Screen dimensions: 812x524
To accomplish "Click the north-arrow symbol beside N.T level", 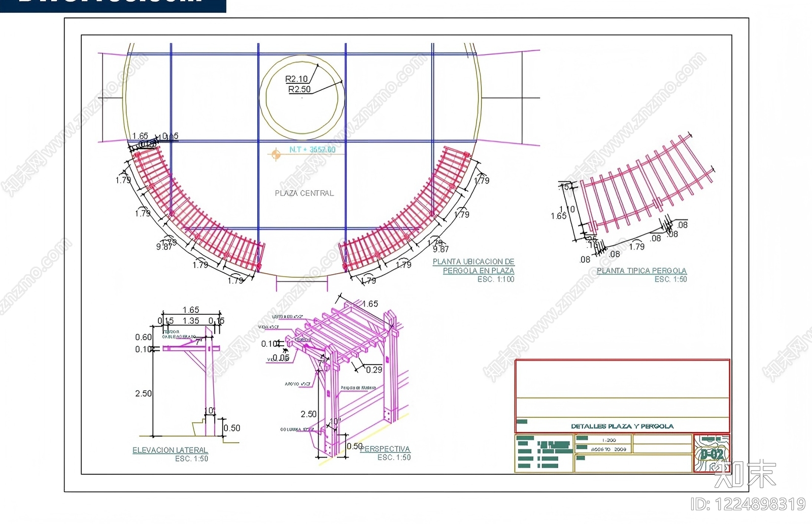I will [x=276, y=154].
